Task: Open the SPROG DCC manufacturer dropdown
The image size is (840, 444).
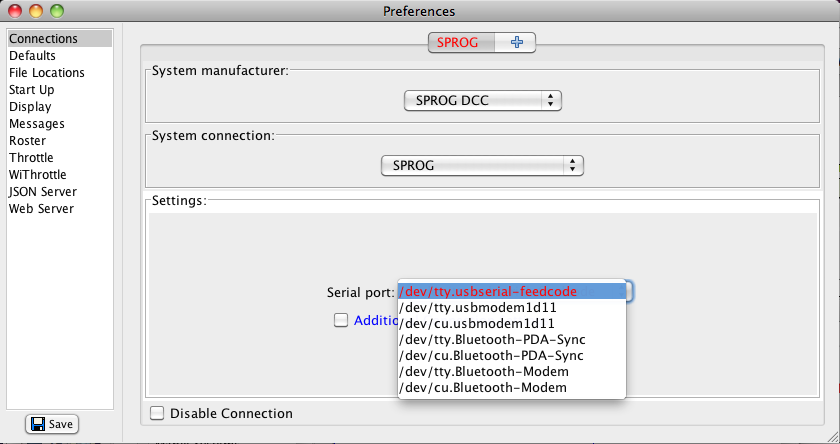Action: (482, 101)
